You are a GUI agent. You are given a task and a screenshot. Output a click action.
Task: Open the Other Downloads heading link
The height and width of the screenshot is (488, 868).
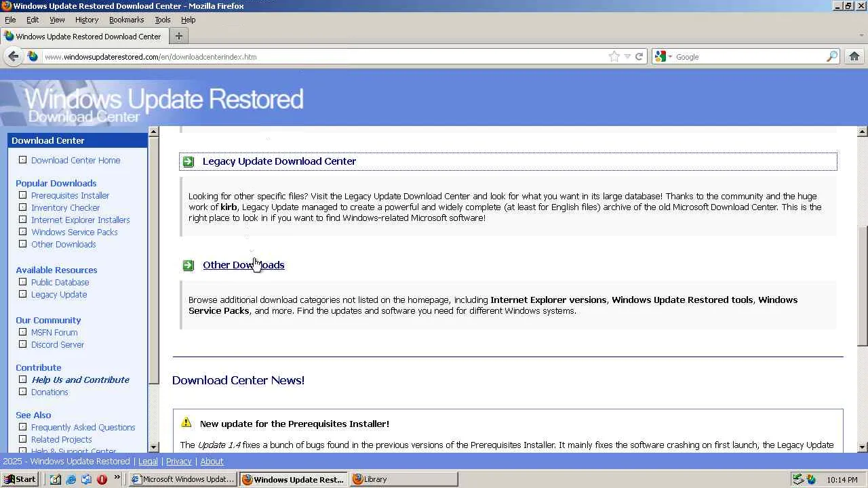click(243, 265)
